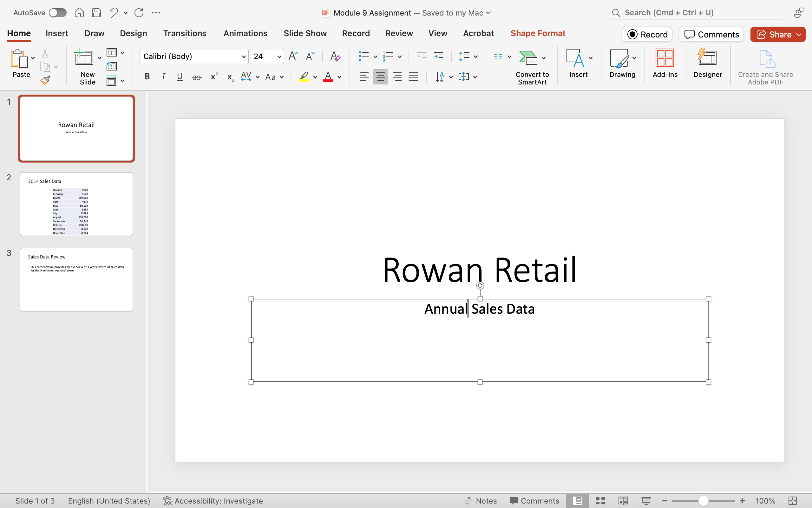The width and height of the screenshot is (812, 508).
Task: Select slide 3 thumbnail Sales Data Review
Action: [x=76, y=279]
